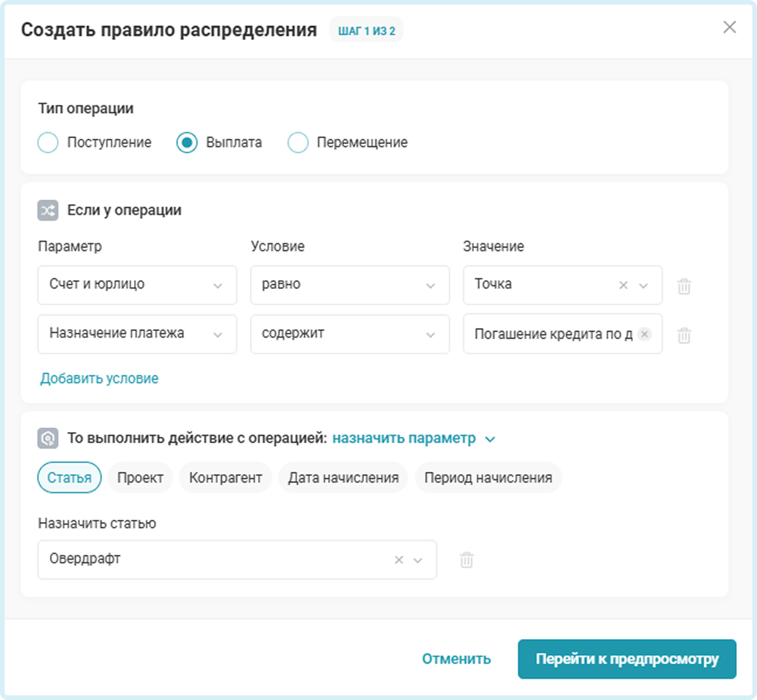Click the shuffle icon beside 'Если у операции'
757x700 pixels.
pos(48,210)
